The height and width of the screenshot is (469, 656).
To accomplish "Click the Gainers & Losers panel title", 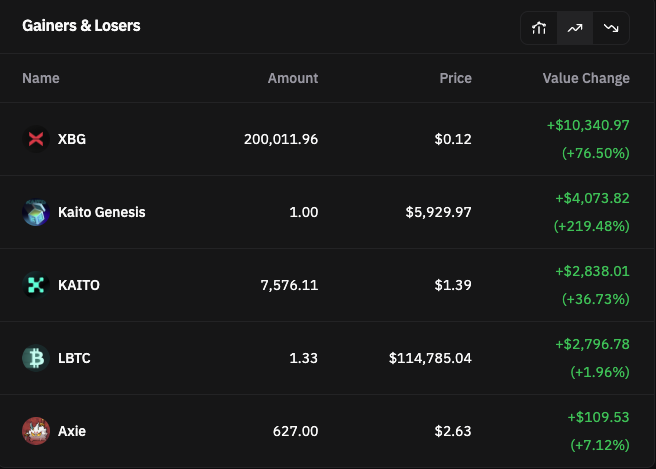I will (81, 26).
